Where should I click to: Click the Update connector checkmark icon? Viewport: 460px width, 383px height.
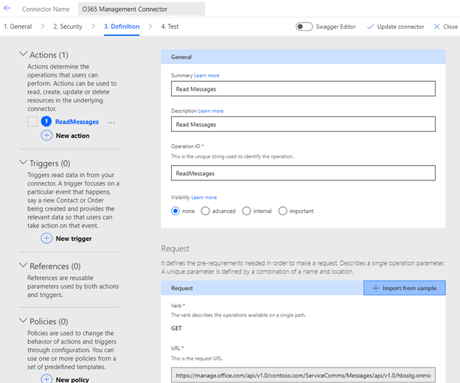pyautogui.click(x=370, y=27)
